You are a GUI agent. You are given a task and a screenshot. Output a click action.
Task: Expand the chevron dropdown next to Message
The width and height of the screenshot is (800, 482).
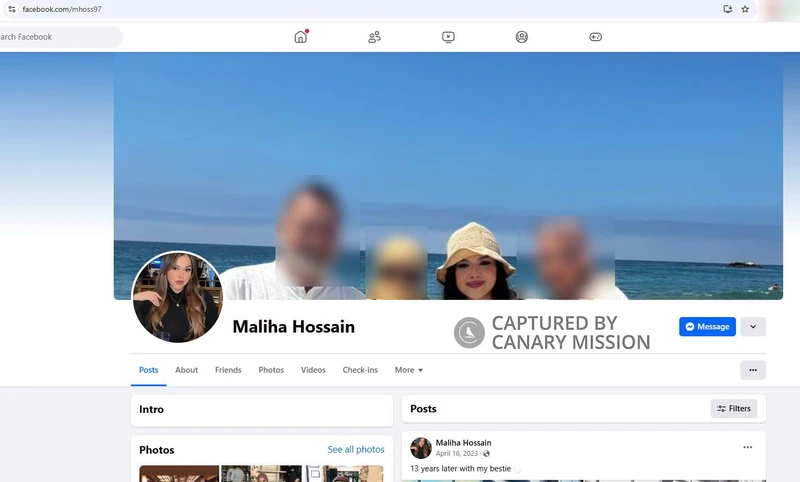tap(753, 326)
